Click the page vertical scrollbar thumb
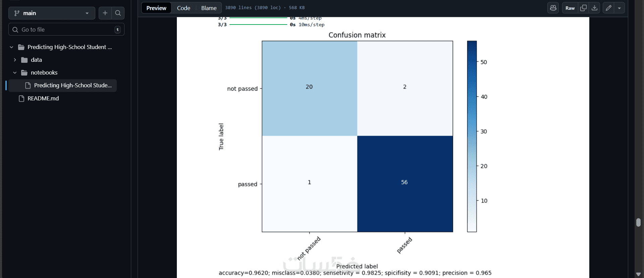The height and width of the screenshot is (278, 644). [x=638, y=222]
